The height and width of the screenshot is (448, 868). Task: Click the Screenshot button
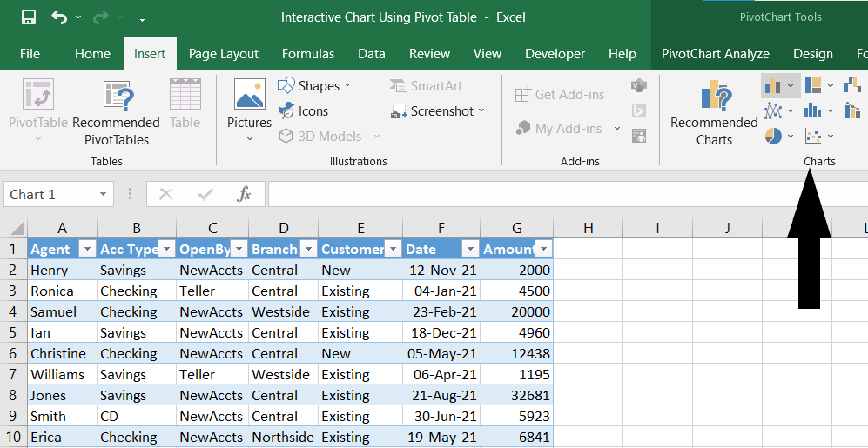tap(438, 111)
